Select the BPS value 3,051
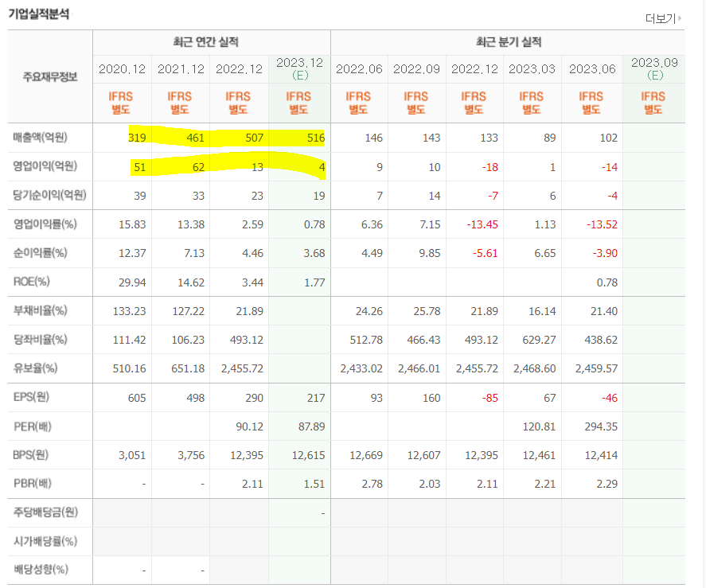 pyautogui.click(x=132, y=456)
